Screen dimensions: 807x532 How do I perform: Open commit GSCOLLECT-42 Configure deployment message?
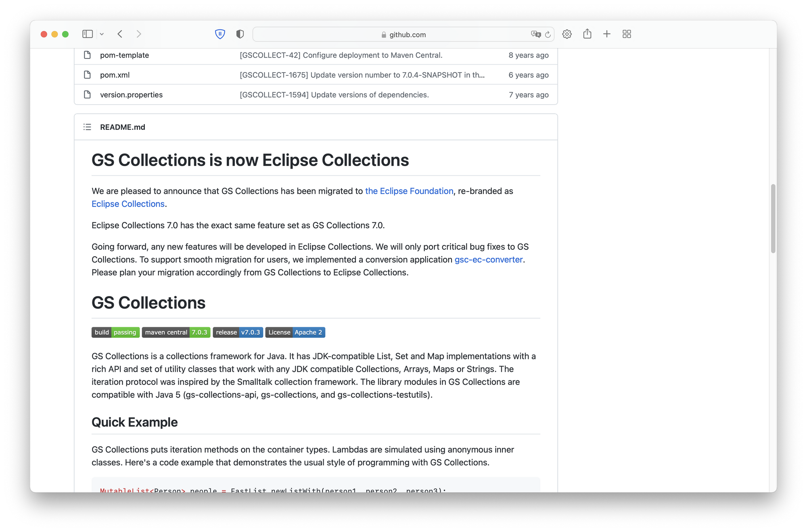pos(341,55)
